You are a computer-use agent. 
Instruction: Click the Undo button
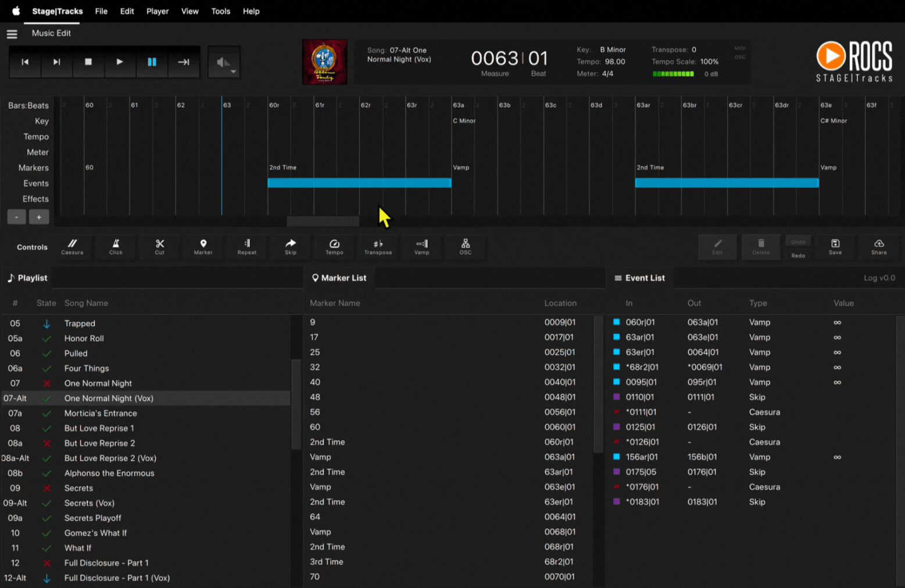[x=798, y=241]
